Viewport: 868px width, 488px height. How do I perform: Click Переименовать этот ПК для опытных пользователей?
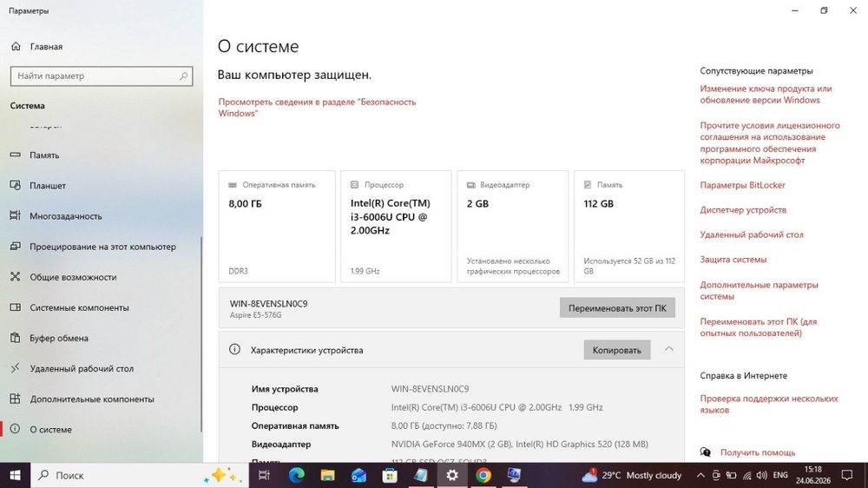click(758, 327)
